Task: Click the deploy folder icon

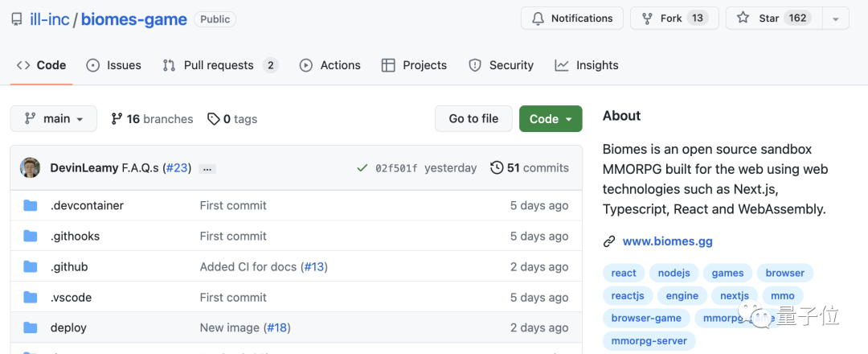Action: (x=31, y=327)
